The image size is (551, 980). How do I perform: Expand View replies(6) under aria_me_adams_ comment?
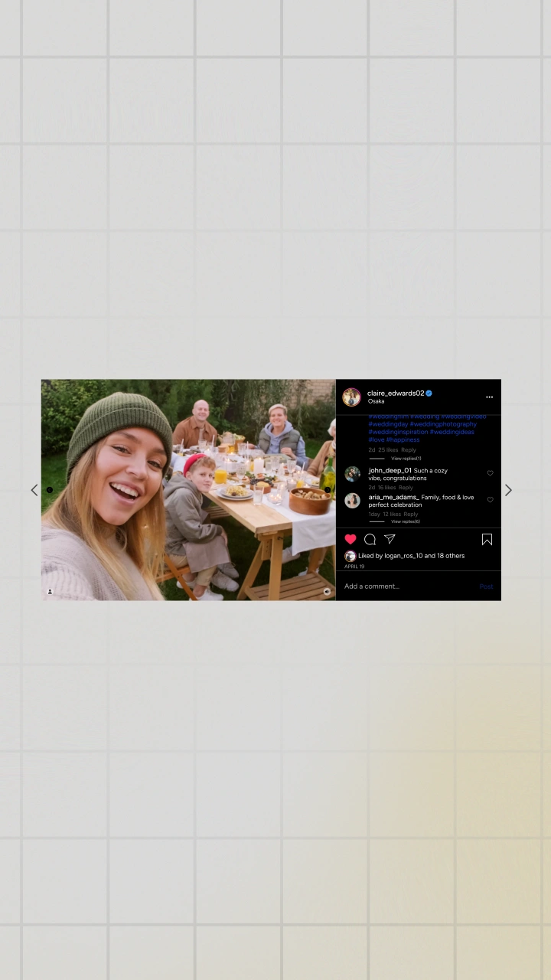(406, 521)
